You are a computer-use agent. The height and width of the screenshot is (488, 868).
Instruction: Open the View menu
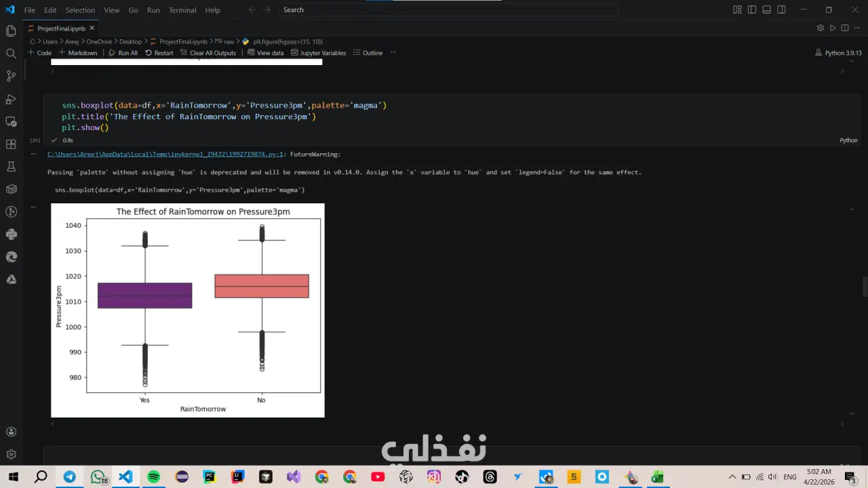[x=112, y=10]
